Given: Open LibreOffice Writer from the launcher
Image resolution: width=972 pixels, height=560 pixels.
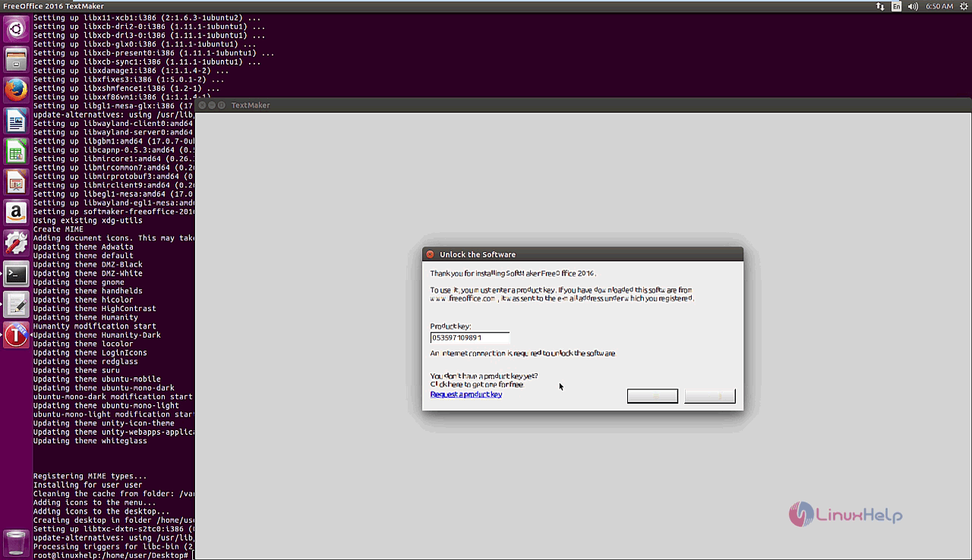Looking at the screenshot, I should point(16,121).
